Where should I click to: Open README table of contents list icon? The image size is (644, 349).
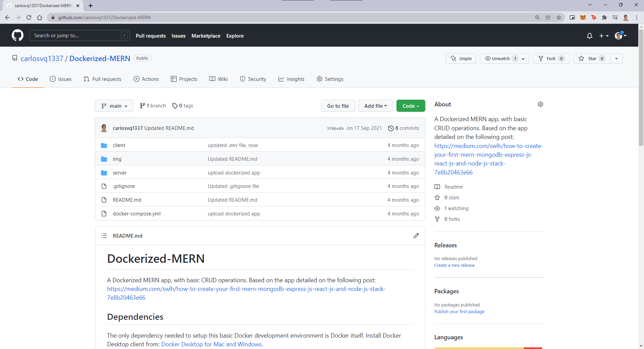point(104,236)
